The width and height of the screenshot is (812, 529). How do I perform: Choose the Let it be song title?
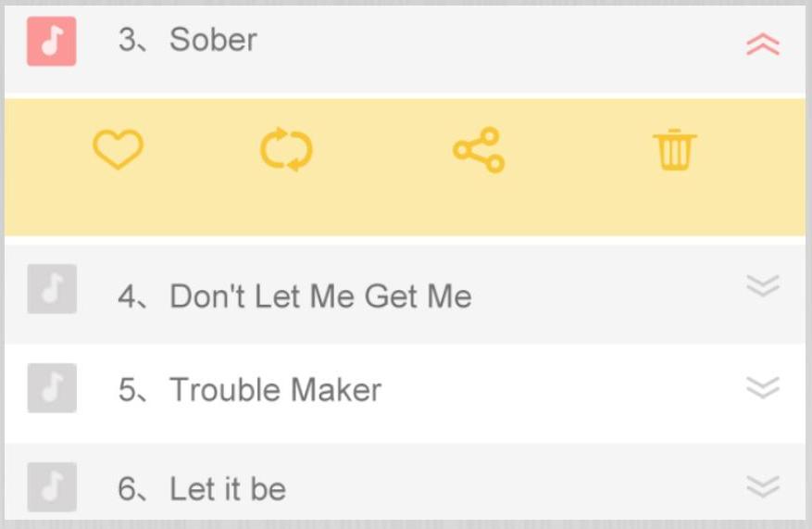tap(228, 489)
